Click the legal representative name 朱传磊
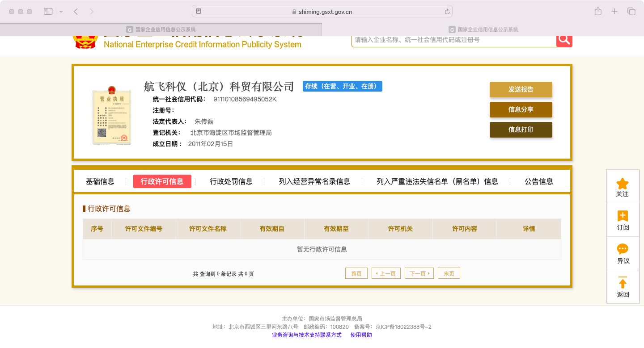The height and width of the screenshot is (348, 644). [204, 121]
